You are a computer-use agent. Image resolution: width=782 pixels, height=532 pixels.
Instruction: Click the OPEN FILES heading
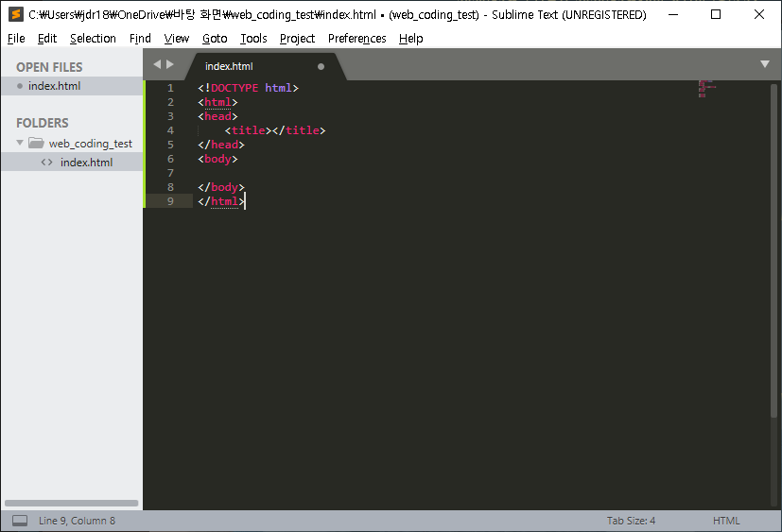point(49,67)
